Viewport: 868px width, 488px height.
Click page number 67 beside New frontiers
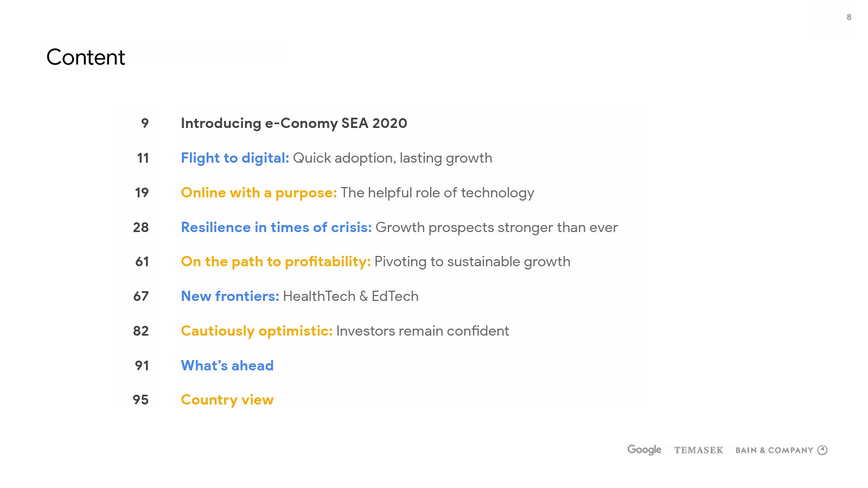click(141, 296)
